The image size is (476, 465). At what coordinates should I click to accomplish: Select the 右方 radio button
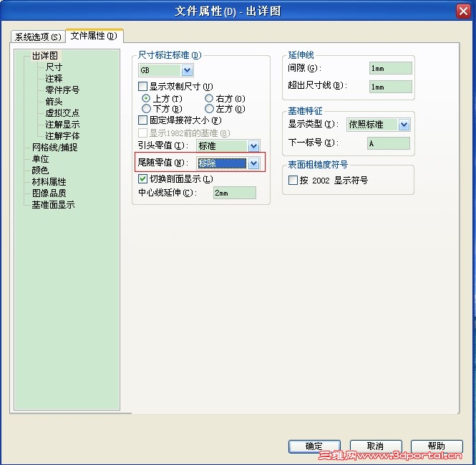(x=209, y=98)
